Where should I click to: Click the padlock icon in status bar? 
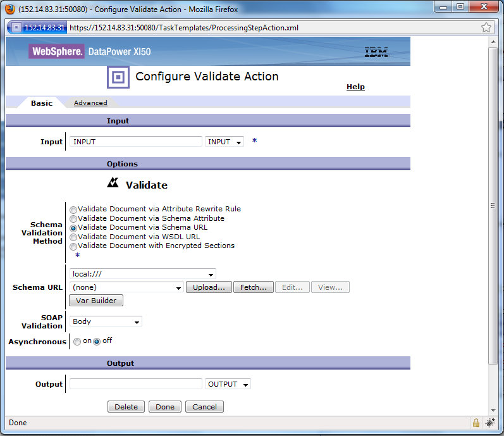point(476,423)
